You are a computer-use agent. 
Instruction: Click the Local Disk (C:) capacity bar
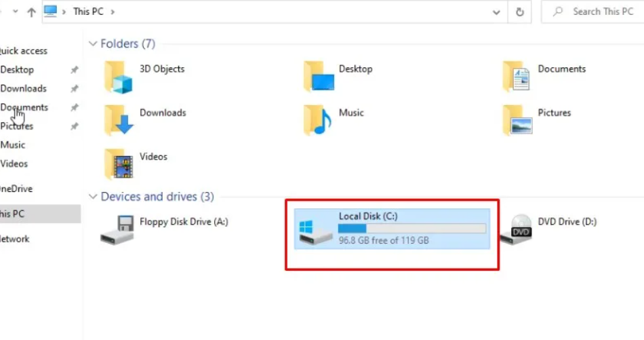(x=412, y=229)
